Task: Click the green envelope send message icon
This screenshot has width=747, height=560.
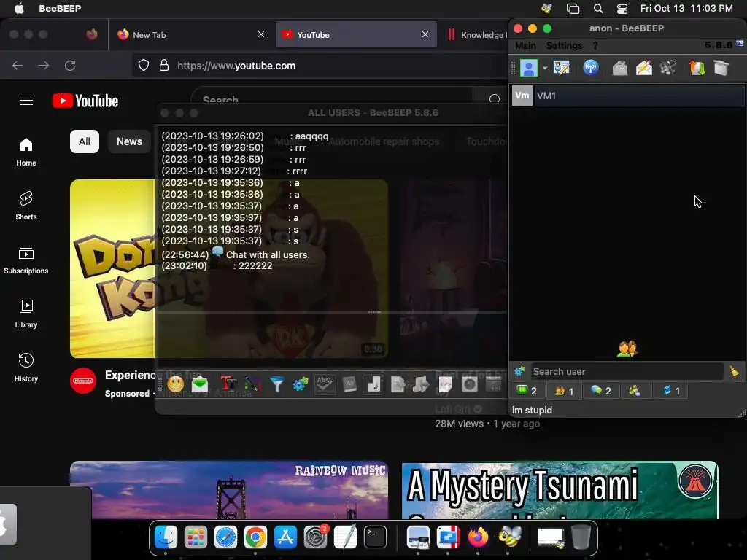Action: pos(200,384)
